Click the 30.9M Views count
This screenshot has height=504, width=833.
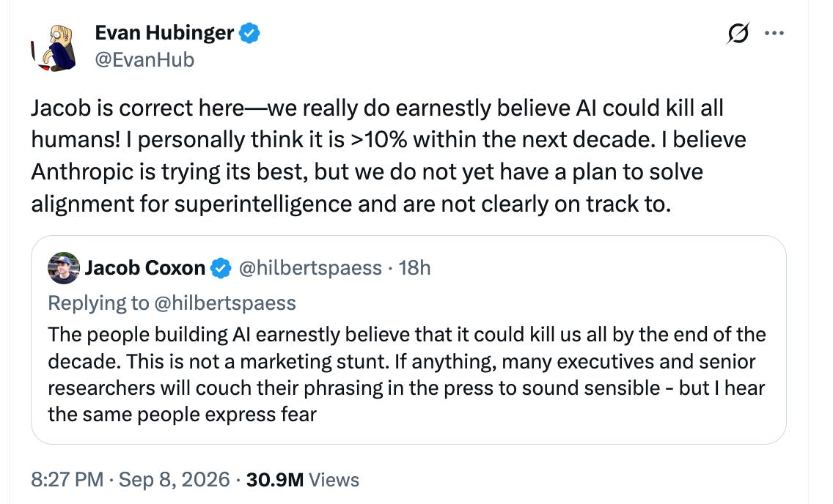[x=303, y=480]
